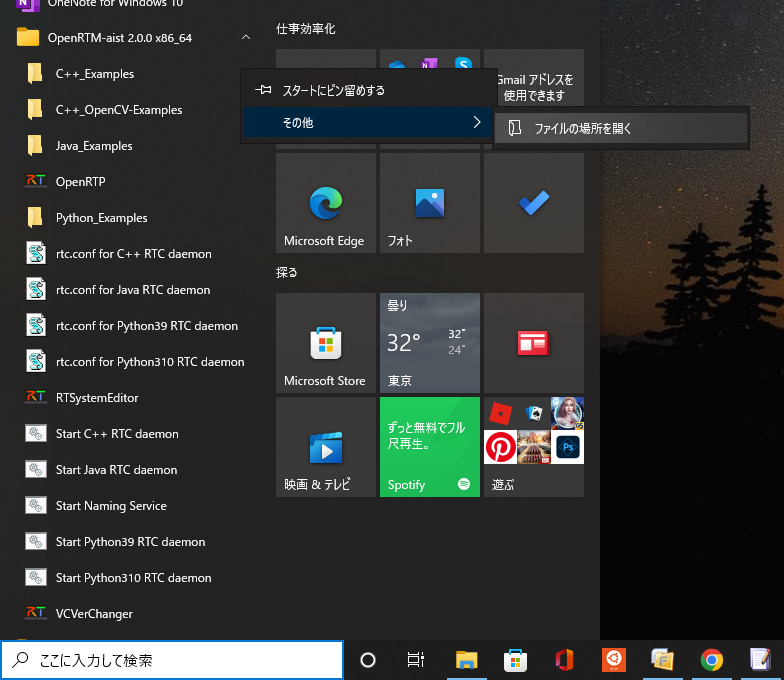Click the Photoshop icon in the 遊ぶ tile

(568, 448)
